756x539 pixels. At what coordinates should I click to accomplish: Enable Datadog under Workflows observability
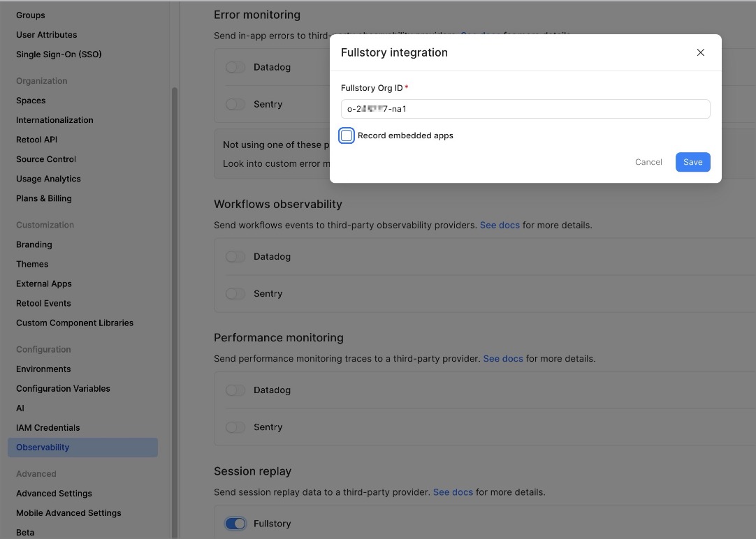click(x=235, y=257)
